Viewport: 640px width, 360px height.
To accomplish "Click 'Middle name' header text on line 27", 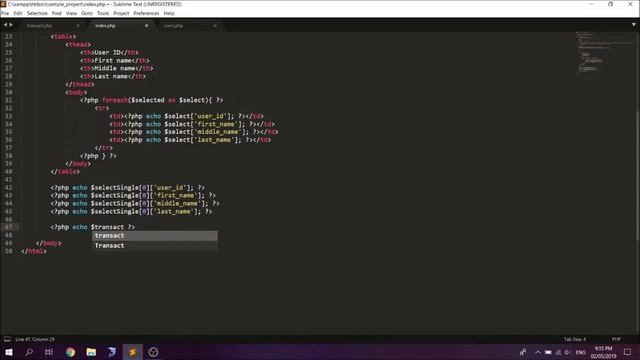I will tap(115, 68).
